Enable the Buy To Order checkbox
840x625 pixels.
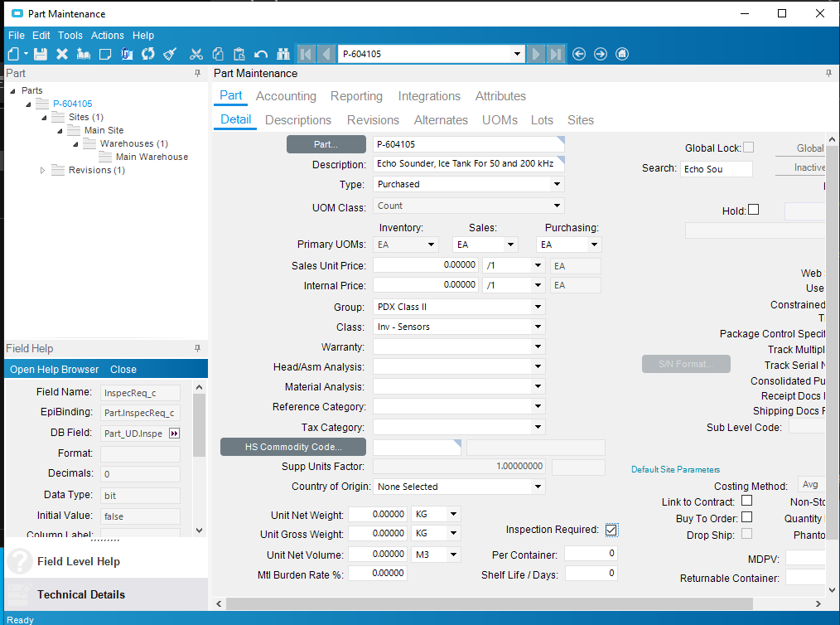pos(746,517)
